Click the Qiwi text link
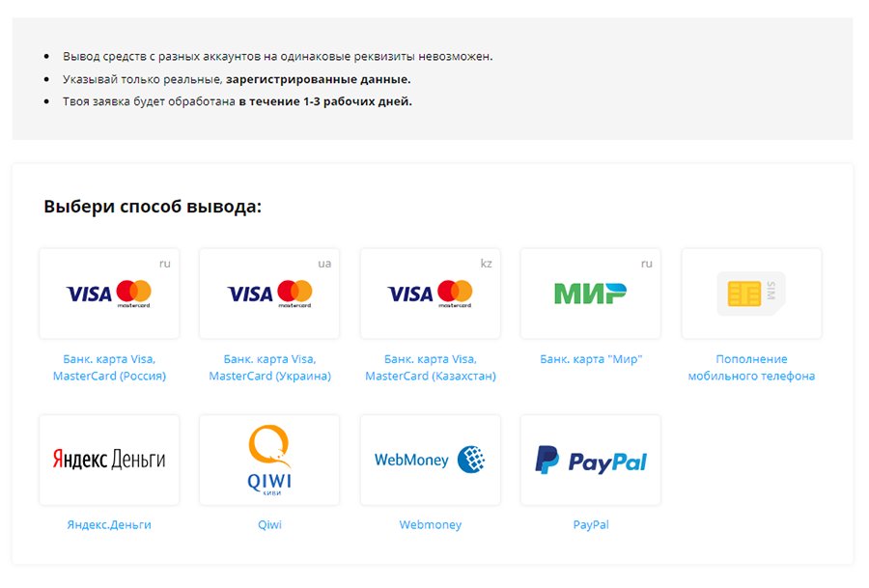The height and width of the screenshot is (588, 869). point(269,524)
